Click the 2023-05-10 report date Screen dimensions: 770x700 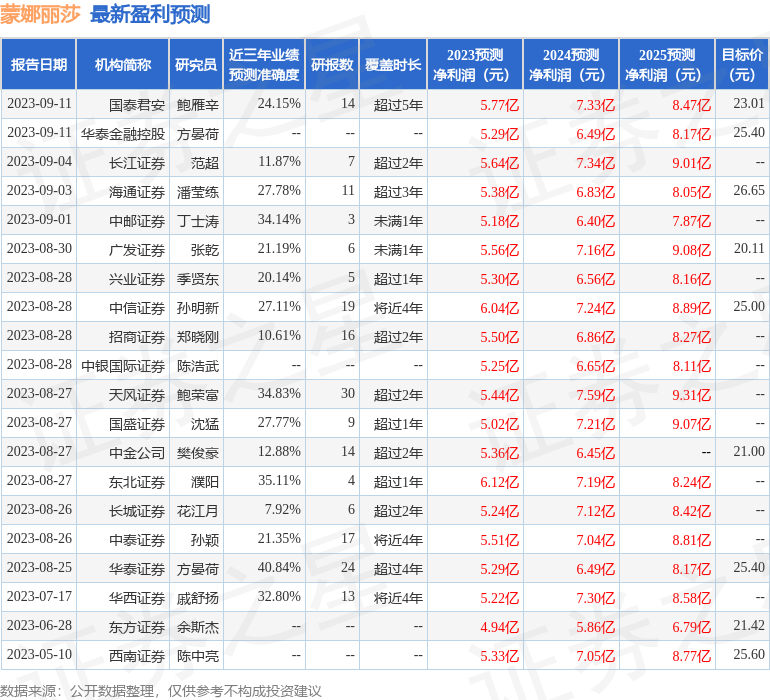click(39, 654)
